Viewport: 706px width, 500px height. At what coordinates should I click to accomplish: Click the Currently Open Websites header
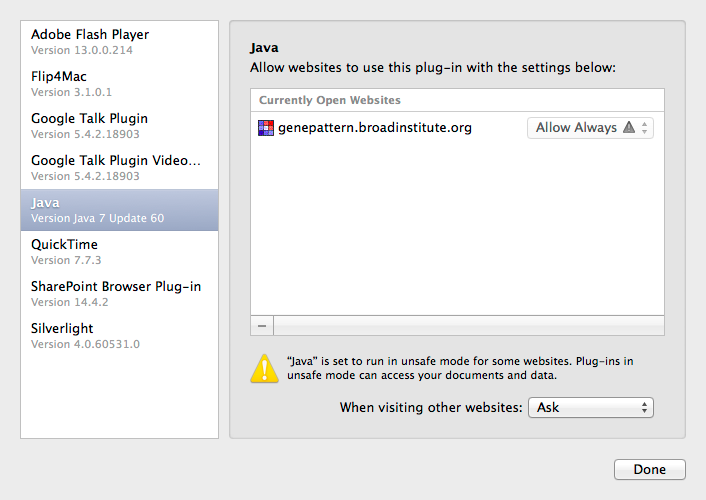point(457,100)
